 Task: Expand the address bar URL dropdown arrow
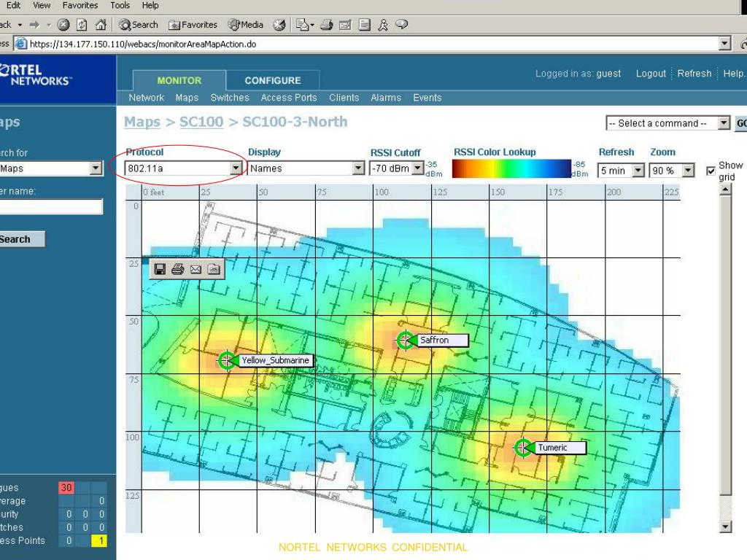click(x=724, y=44)
